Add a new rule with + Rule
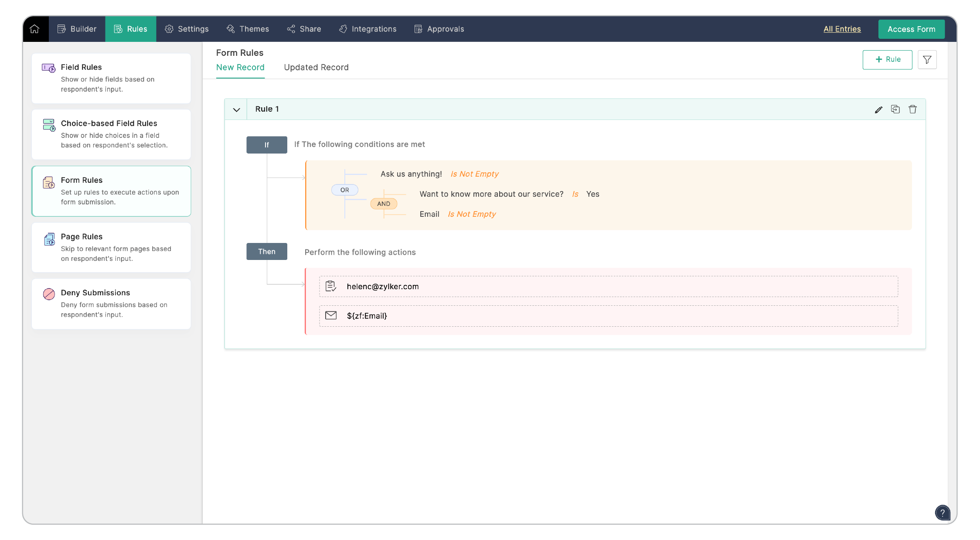This screenshot has height=540, width=980. pyautogui.click(x=887, y=60)
